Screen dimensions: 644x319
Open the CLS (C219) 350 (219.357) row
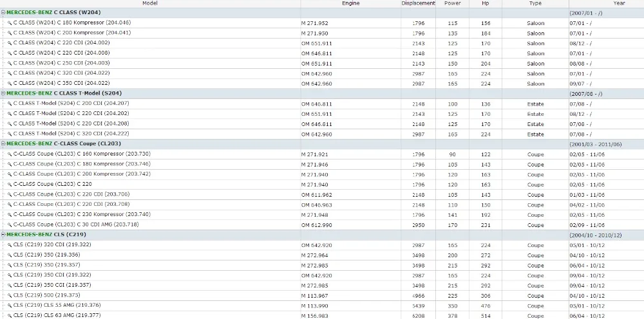322,265
